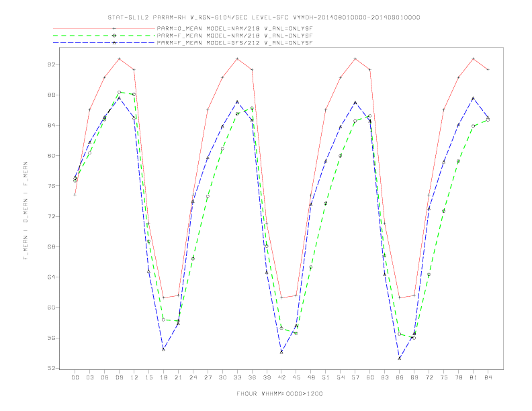Click the plus marker on the red legend line

(x=114, y=28)
